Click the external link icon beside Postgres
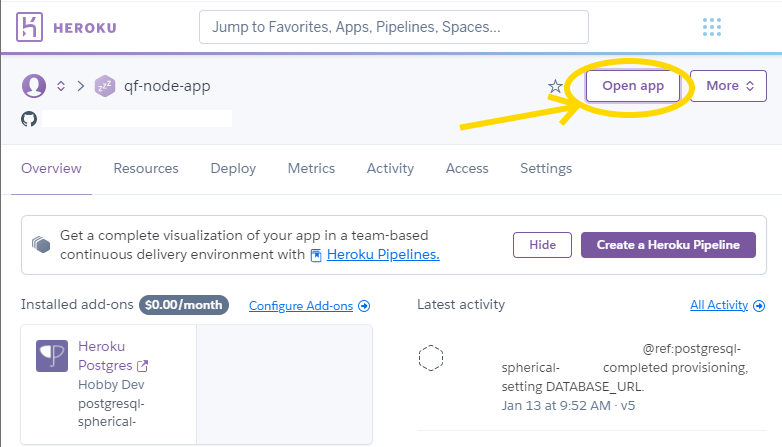Image resolution: width=782 pixels, height=447 pixels. point(142,366)
